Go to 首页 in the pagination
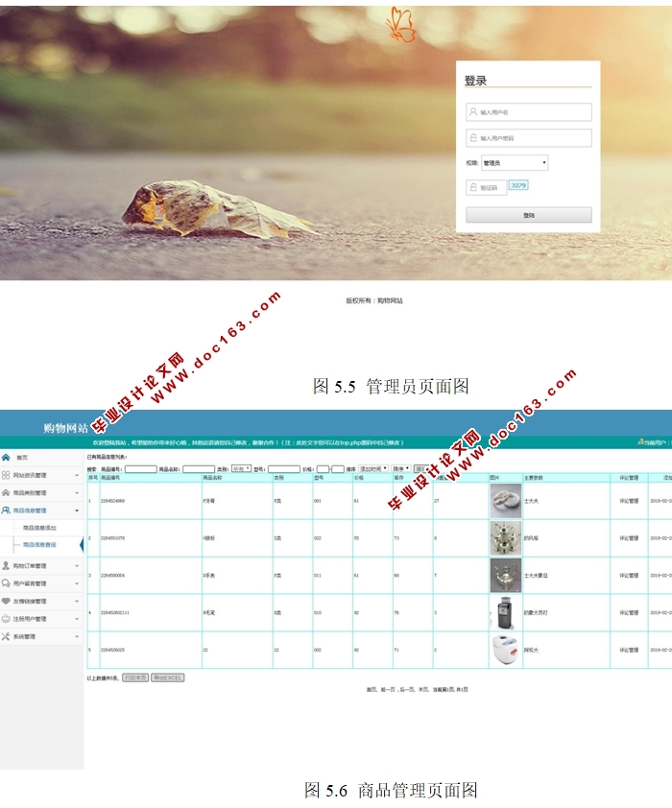 [372, 689]
